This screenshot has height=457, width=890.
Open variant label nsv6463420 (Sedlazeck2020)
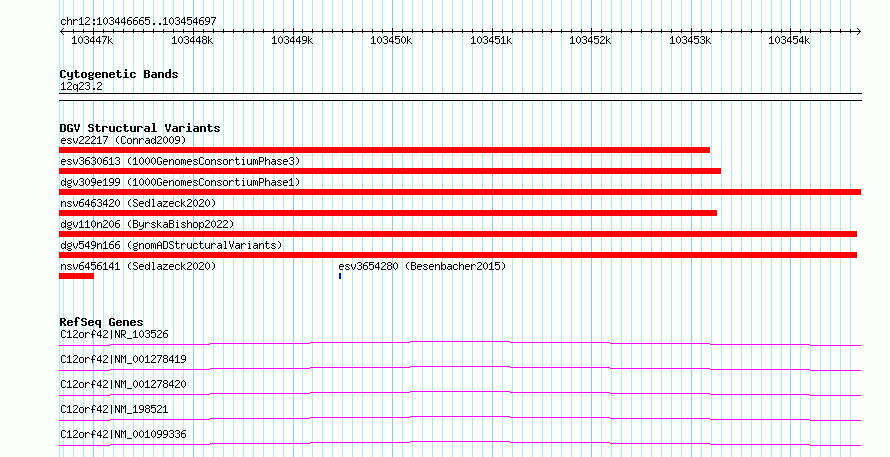[138, 203]
